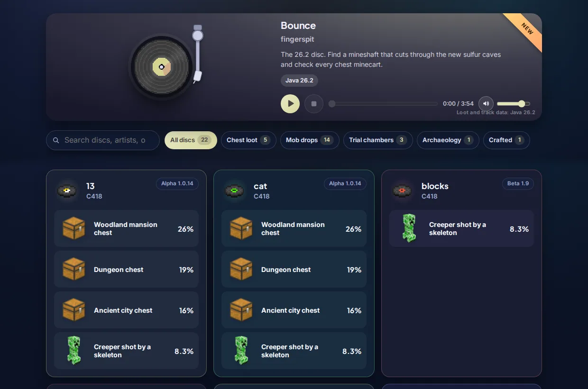Click the 19% value in cat card

point(354,270)
